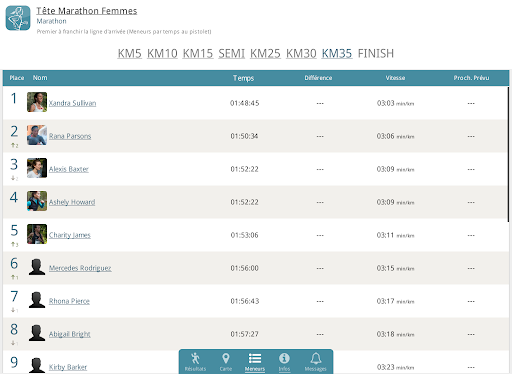Click the vertical scrollbar of the leaderboard
This screenshot has height=374, width=512.
coord(508,154)
